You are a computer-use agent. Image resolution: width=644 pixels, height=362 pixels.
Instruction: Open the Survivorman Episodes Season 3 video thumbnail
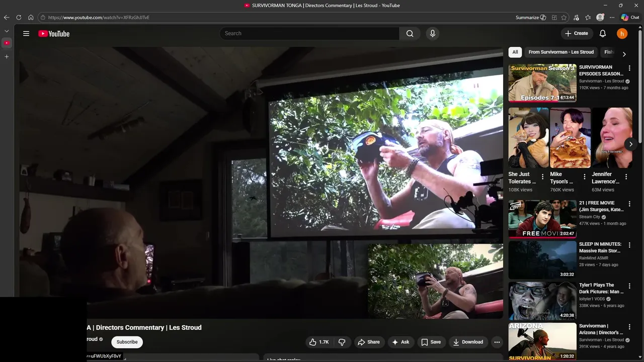542,83
